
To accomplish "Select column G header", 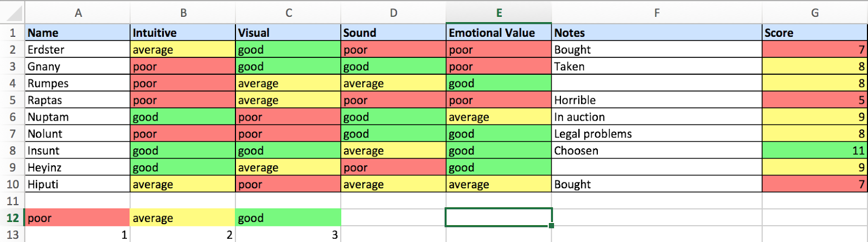I will [x=814, y=13].
